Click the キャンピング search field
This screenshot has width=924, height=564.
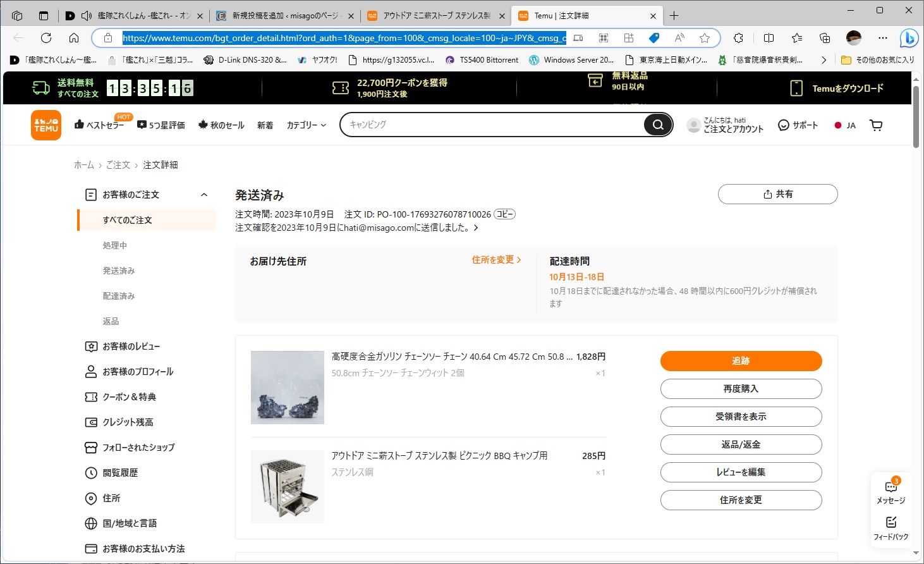(x=493, y=125)
